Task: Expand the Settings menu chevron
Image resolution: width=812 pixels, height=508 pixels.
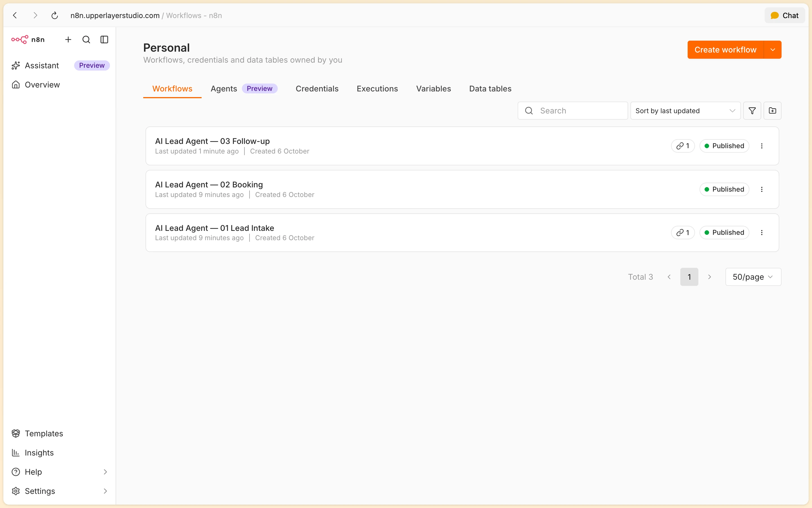Action: tap(105, 491)
